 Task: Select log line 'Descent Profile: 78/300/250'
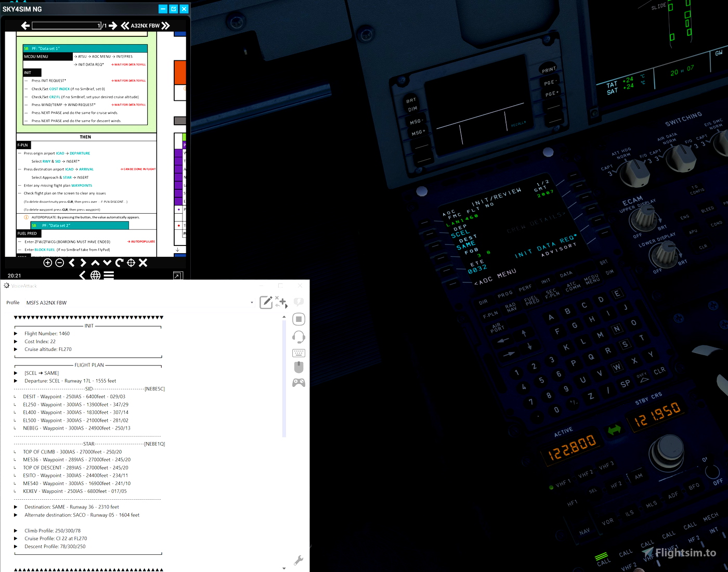pyautogui.click(x=55, y=547)
